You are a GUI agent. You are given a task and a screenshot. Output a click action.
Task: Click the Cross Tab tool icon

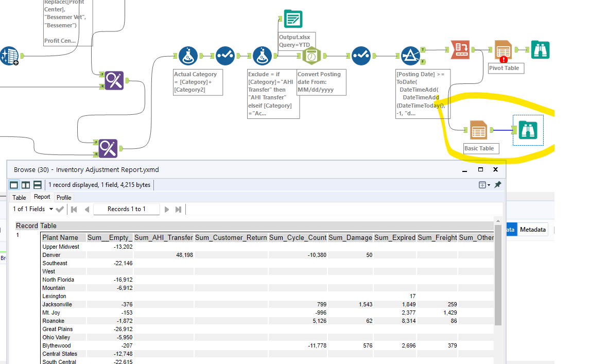point(459,50)
